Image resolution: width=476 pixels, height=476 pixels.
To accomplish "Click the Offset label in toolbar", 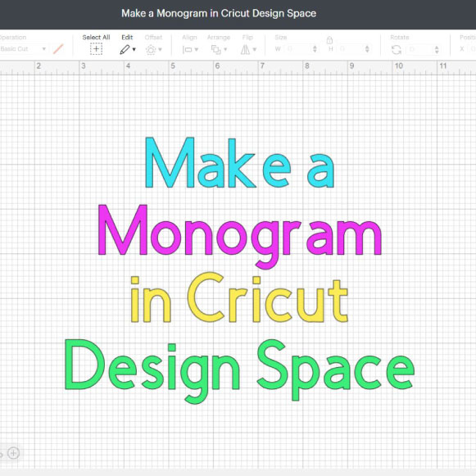I will [x=153, y=38].
